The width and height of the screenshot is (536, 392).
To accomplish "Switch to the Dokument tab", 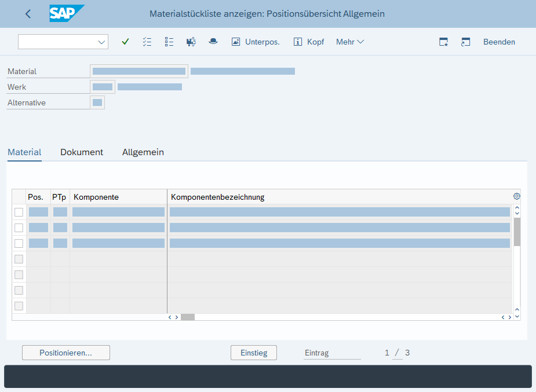I will click(x=82, y=152).
